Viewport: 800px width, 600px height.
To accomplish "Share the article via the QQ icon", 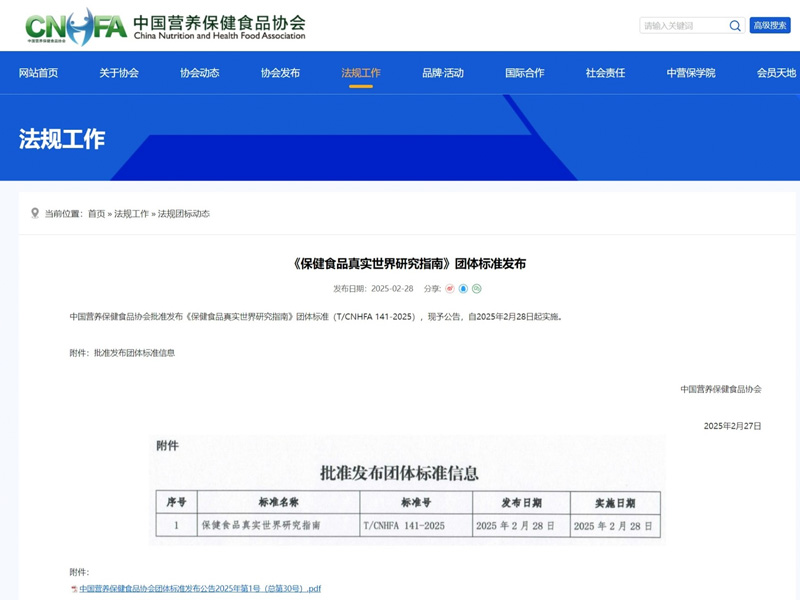I will pos(463,289).
